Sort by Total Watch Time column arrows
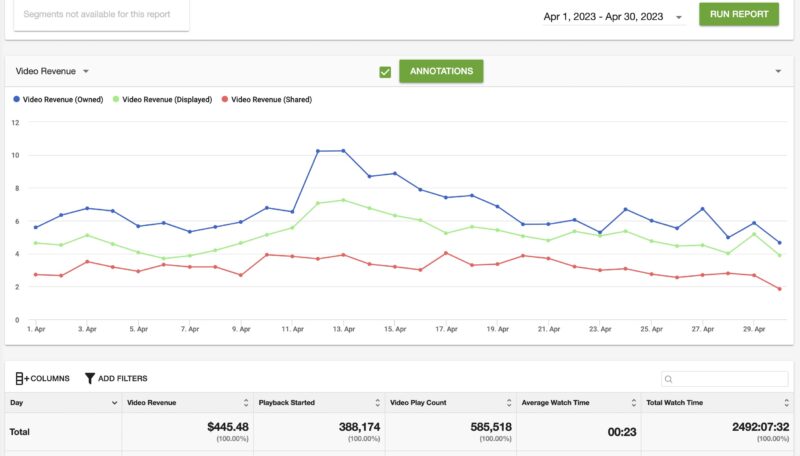Screen dimensions: 800x456 click(x=785, y=403)
